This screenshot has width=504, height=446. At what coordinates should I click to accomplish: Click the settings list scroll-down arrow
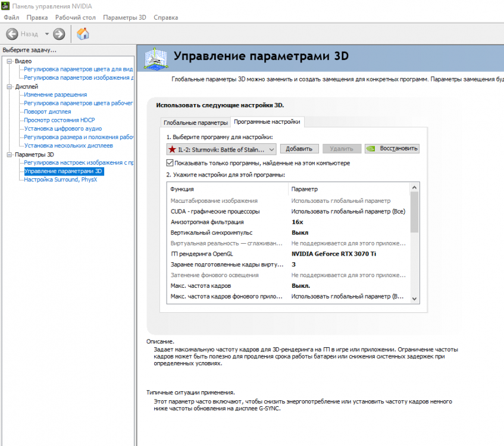[x=414, y=299]
